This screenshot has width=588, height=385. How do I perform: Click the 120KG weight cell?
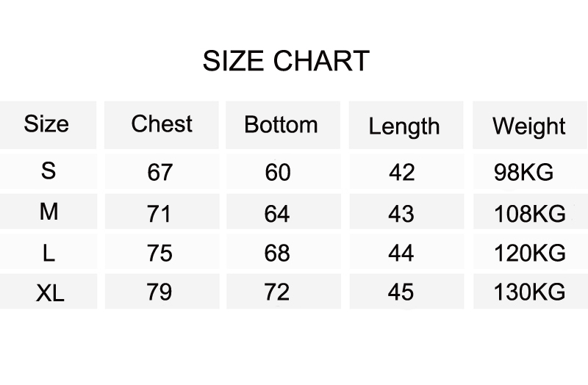point(529,253)
